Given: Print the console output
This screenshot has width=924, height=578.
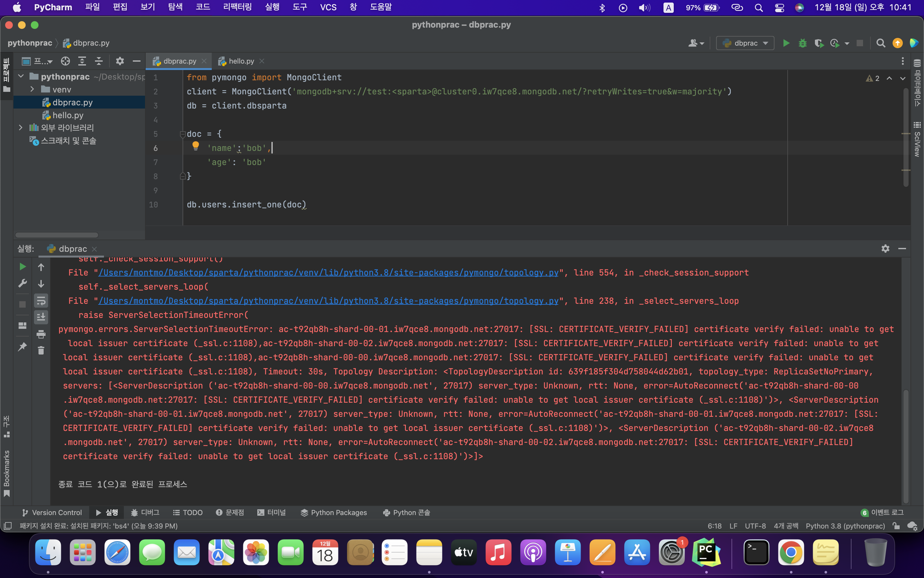Looking at the screenshot, I should coord(41,334).
